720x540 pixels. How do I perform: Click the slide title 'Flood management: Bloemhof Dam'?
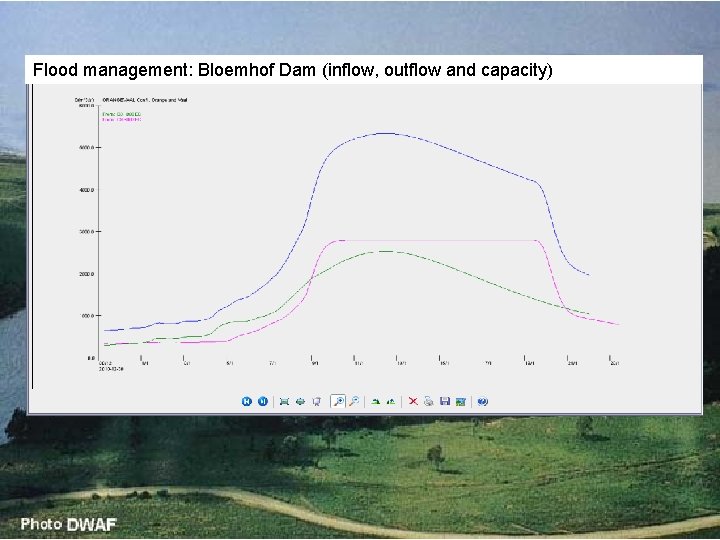click(x=174, y=70)
